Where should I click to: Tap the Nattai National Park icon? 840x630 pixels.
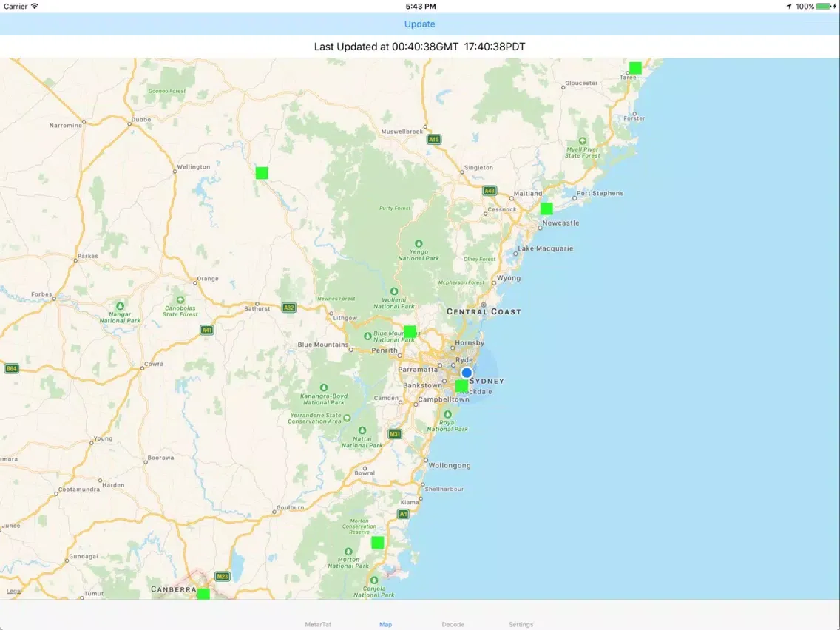362,430
